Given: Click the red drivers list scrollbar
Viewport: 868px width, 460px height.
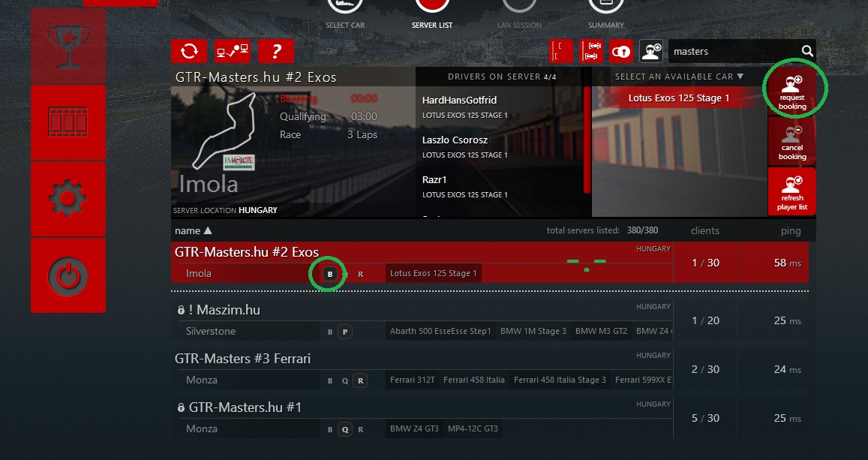Looking at the screenshot, I should (x=587, y=140).
